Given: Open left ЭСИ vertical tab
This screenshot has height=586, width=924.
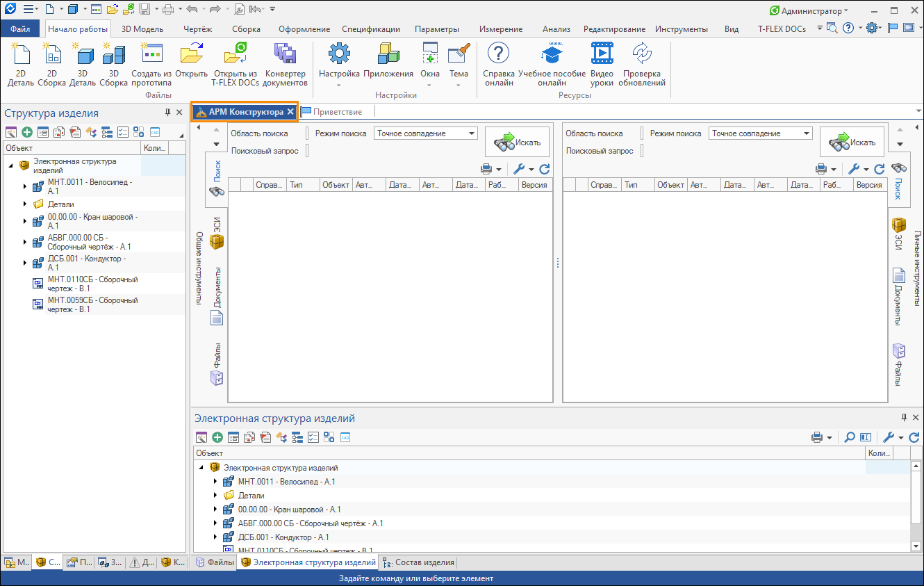Looking at the screenshot, I should coord(217,234).
